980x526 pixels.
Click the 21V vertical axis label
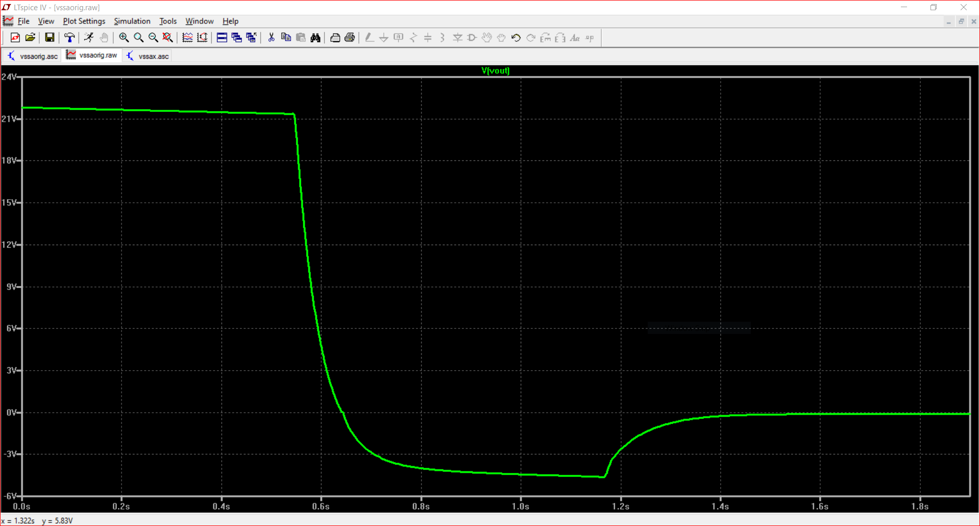(x=10, y=119)
